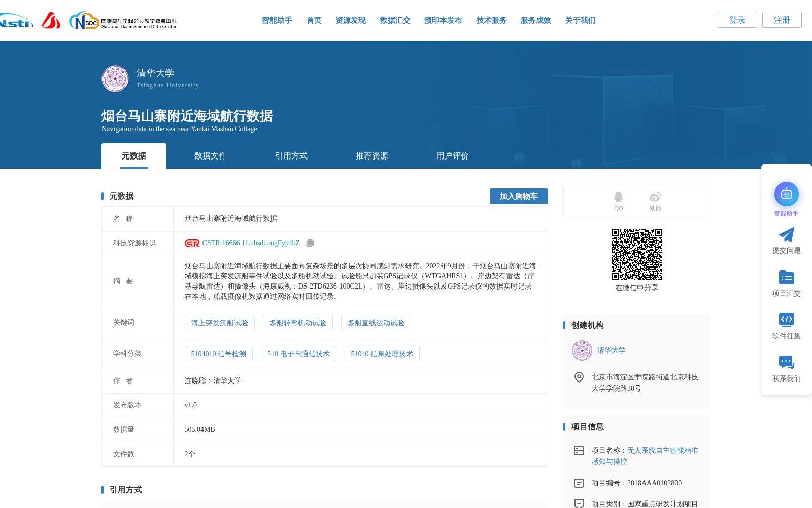Click 加入购物车 button
Image resolution: width=812 pixels, height=508 pixels.
(519, 196)
